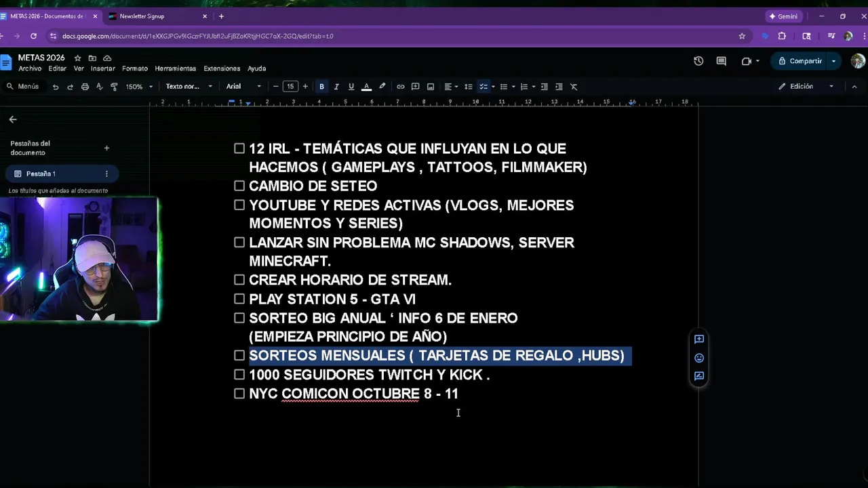Open the Insertar menu
868x488 pixels.
(x=103, y=68)
